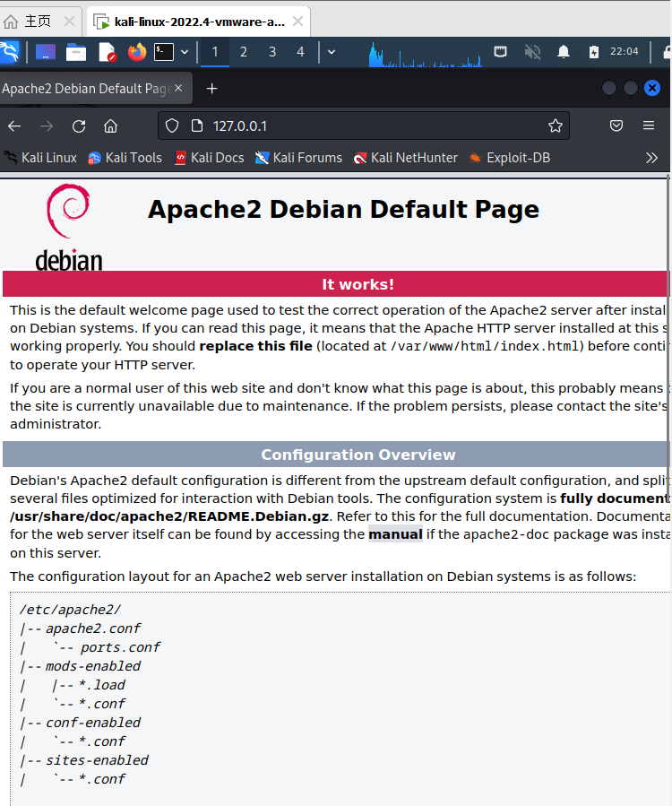Click the Debian logo image
Image resolution: width=672 pixels, height=806 pixels.
pyautogui.click(x=69, y=226)
